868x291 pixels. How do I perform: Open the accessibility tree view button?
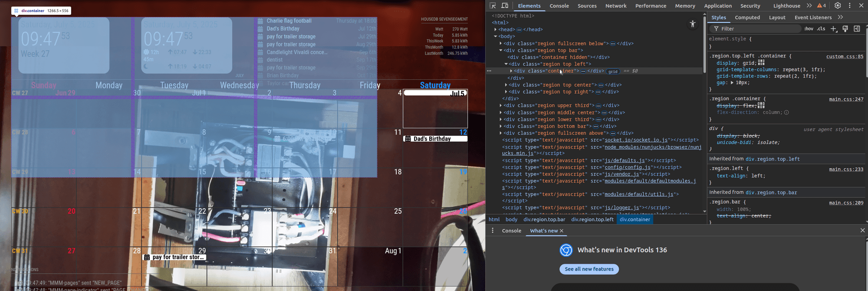[x=693, y=24]
